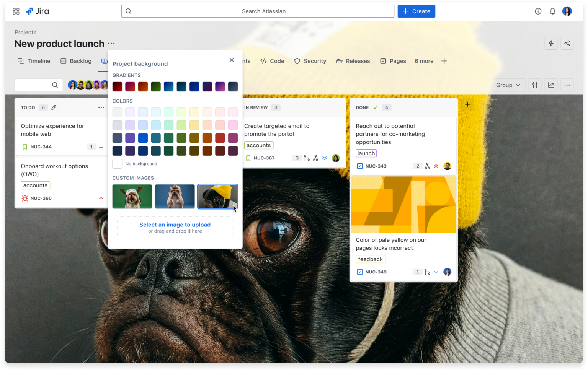Choose the first dark red gradient swatch

117,87
